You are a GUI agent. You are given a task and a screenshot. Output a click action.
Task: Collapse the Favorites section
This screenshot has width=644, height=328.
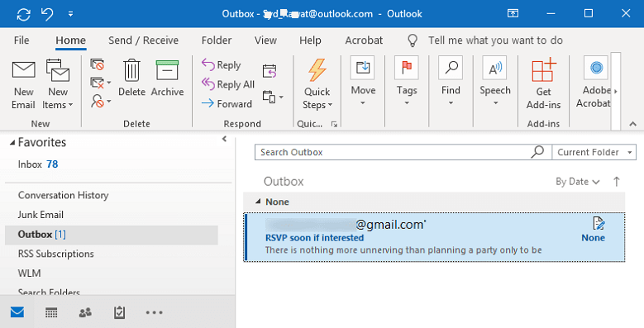[x=12, y=143]
